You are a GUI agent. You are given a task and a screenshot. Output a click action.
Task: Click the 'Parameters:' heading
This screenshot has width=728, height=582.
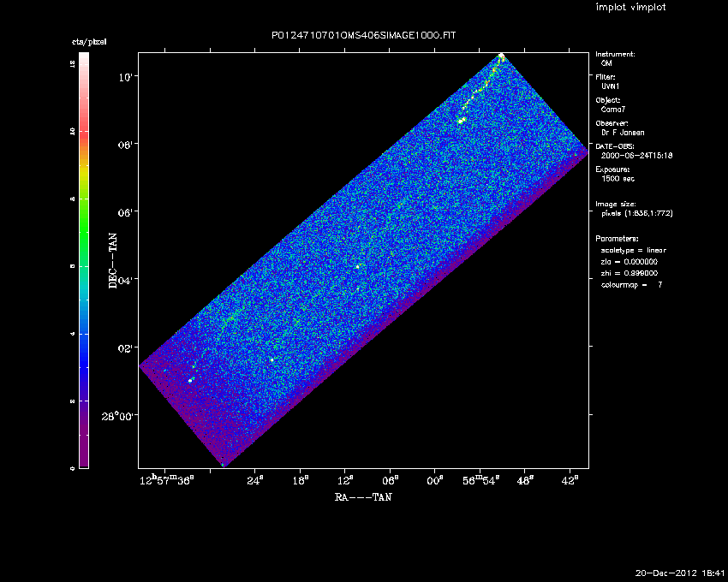click(x=617, y=239)
